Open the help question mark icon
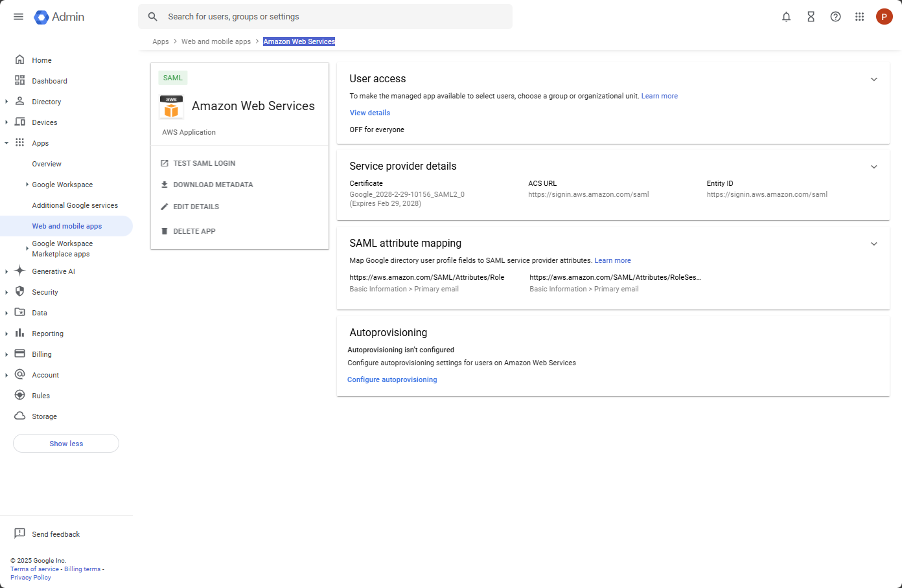This screenshot has height=588, width=902. (835, 17)
